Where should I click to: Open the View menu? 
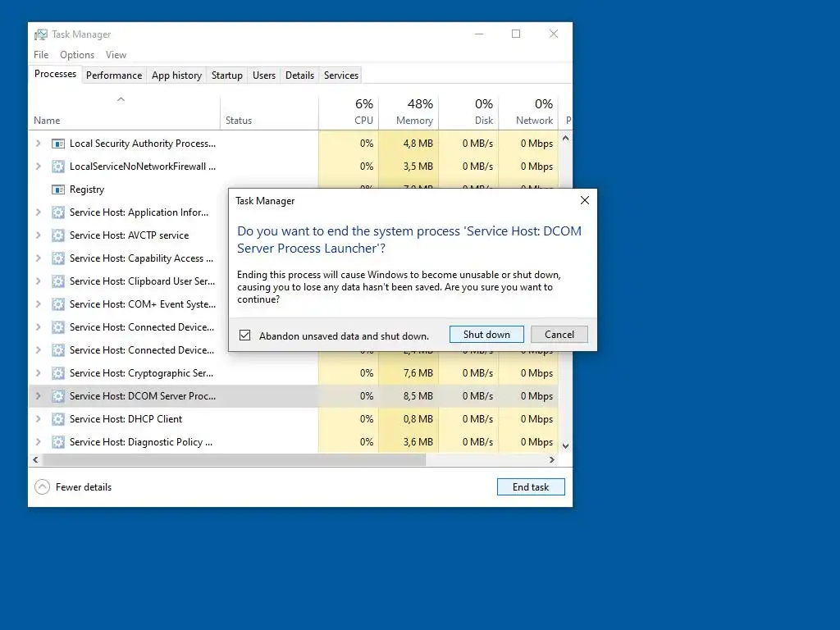coord(116,55)
